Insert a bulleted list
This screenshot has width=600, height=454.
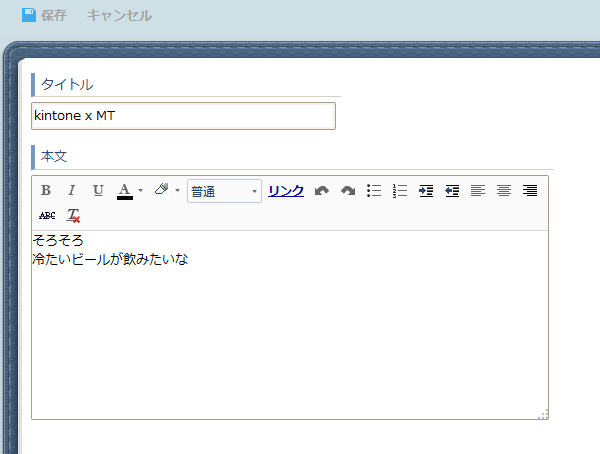(374, 190)
